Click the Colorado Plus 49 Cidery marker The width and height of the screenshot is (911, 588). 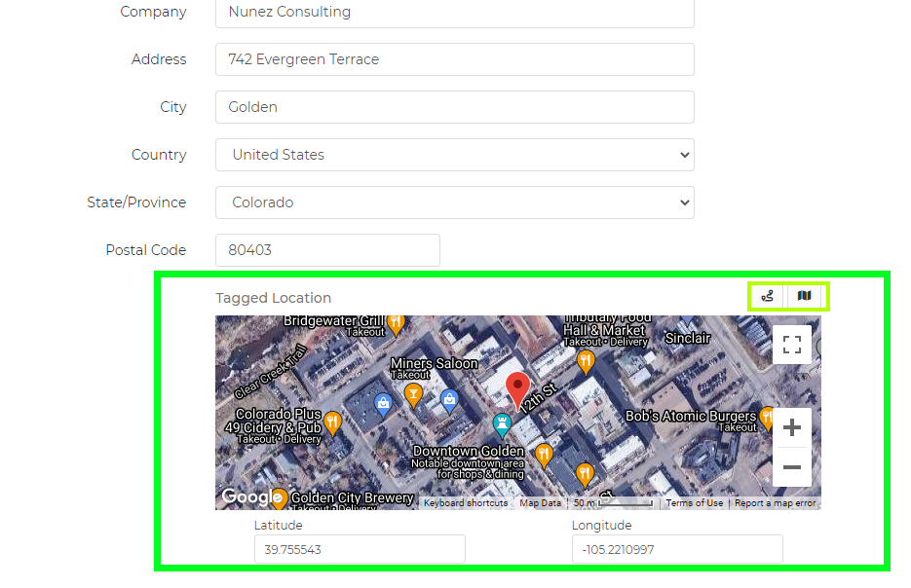pos(332,423)
